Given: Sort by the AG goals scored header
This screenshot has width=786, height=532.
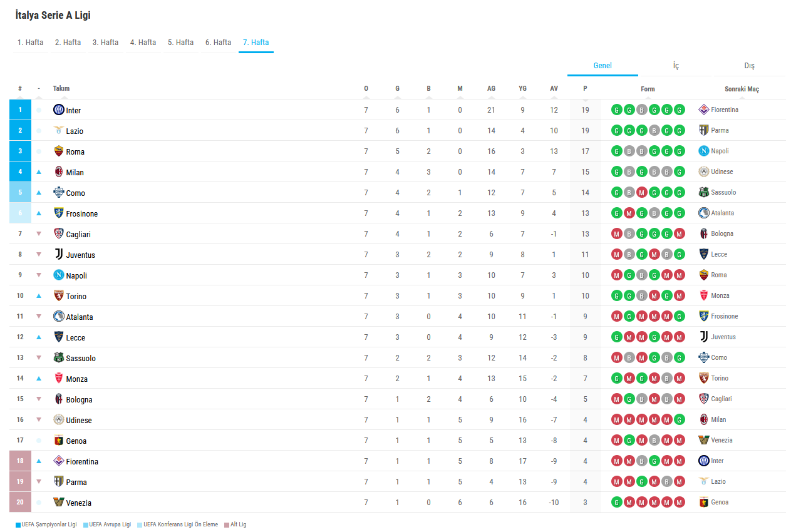Looking at the screenshot, I should coord(491,88).
